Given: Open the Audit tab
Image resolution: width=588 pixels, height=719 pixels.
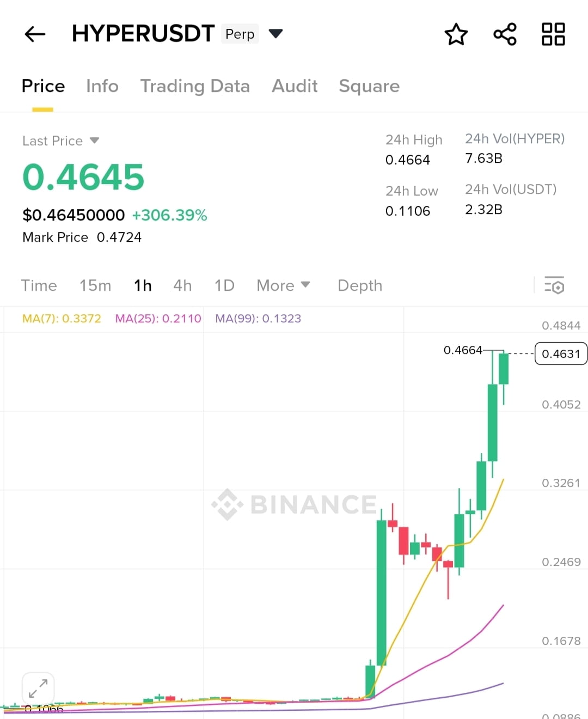Looking at the screenshot, I should point(295,86).
